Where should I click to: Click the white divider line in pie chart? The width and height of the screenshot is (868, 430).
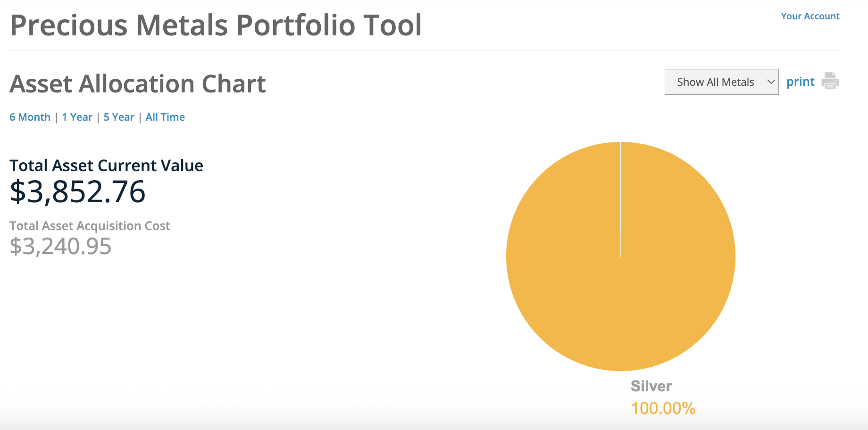[x=621, y=199]
